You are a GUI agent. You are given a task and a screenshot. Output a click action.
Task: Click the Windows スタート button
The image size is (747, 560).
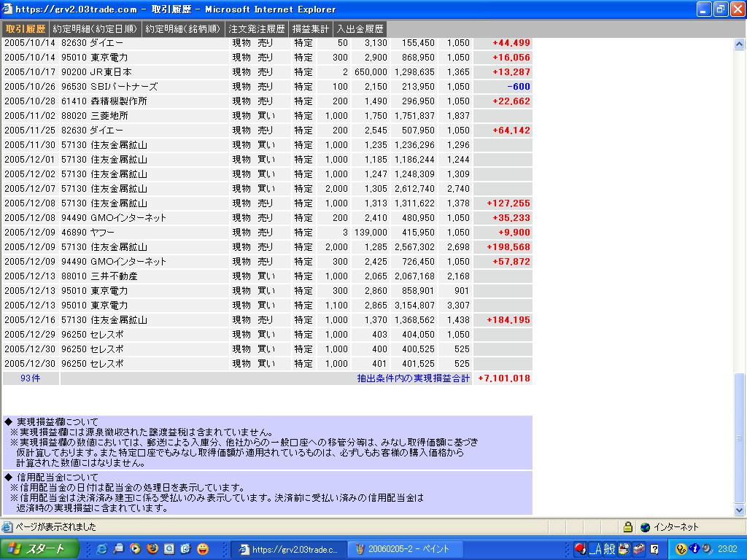(x=36, y=549)
